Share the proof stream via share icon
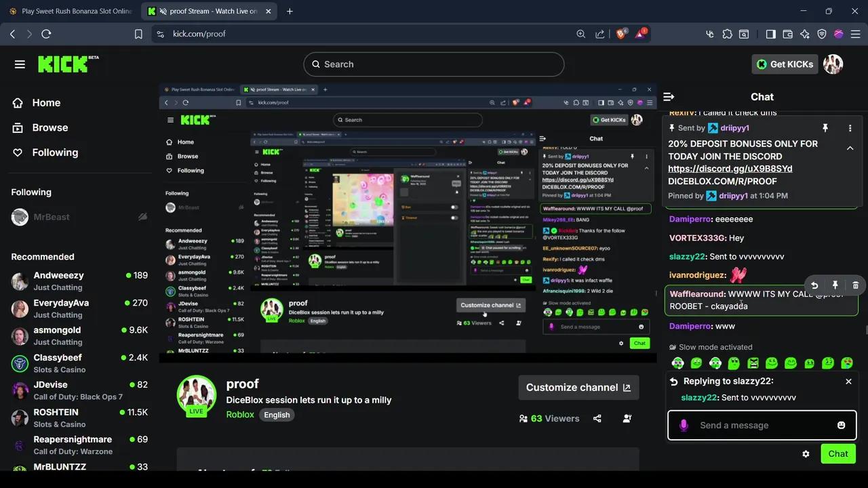Viewport: 868px width, 488px height. pyautogui.click(x=597, y=418)
